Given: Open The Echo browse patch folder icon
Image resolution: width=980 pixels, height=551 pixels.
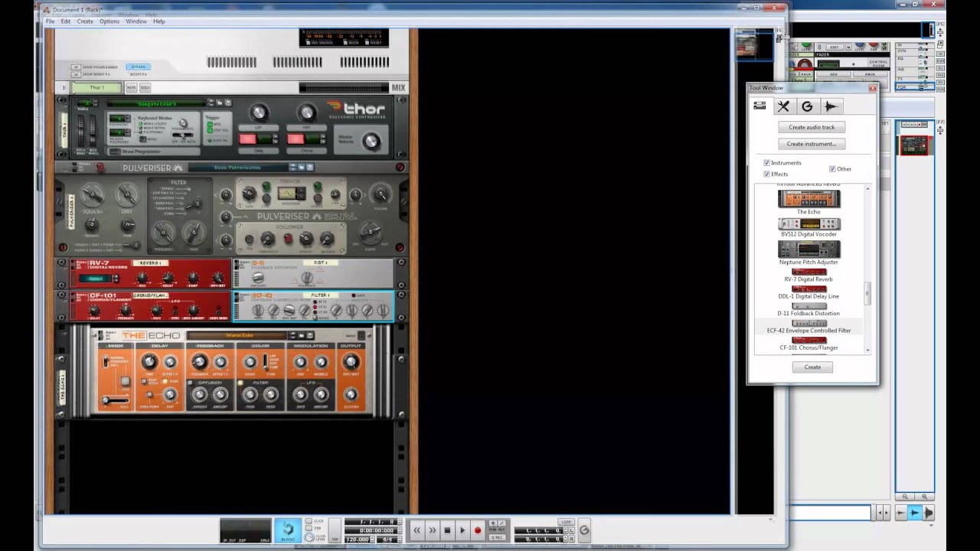Looking at the screenshot, I should point(300,335).
